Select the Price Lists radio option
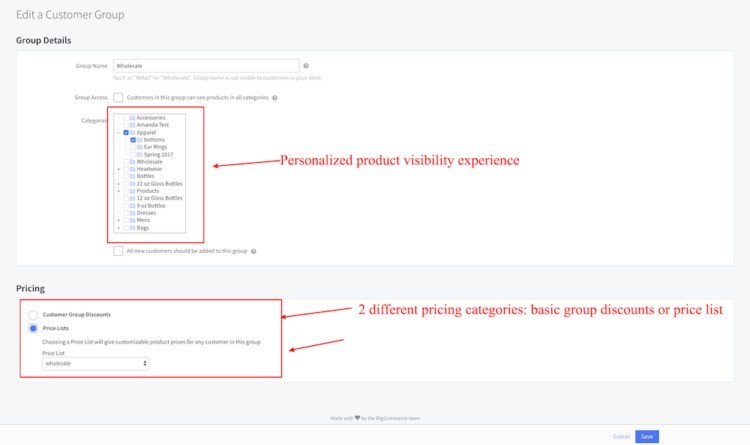 click(x=34, y=328)
